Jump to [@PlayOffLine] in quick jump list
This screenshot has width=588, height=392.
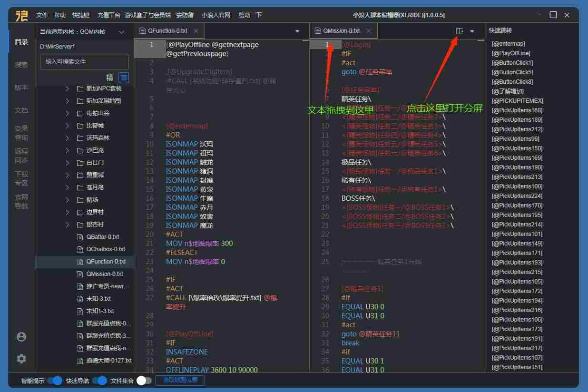(x=511, y=53)
